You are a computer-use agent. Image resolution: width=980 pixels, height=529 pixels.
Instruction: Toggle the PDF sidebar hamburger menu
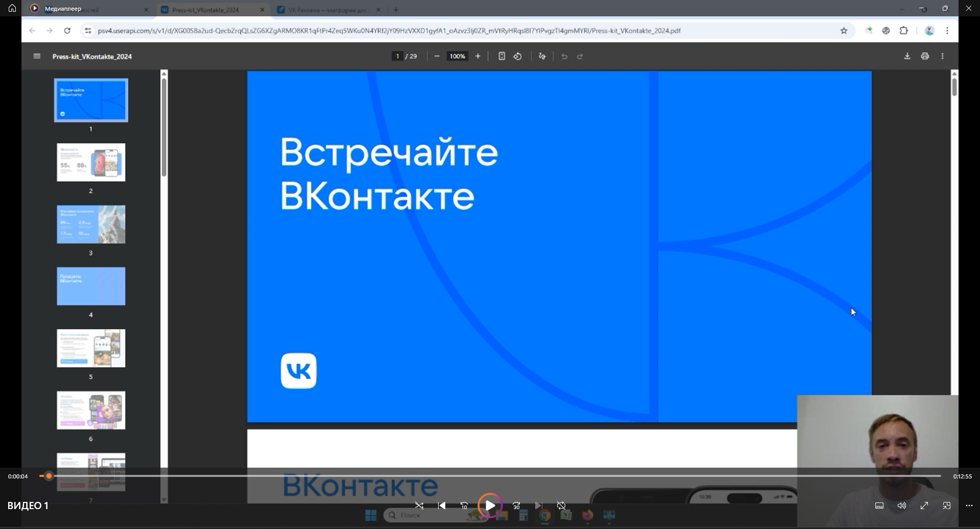coord(37,56)
